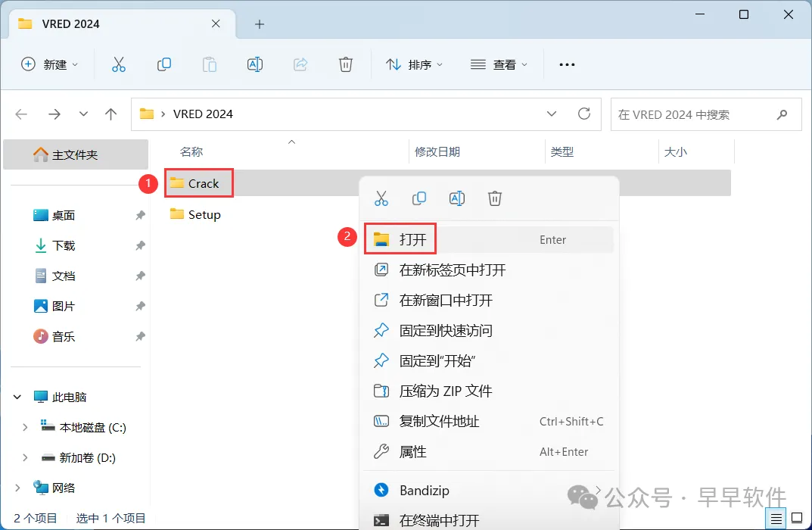The image size is (812, 530).
Task: Close the VRED 2024 tab
Action: click(x=216, y=23)
